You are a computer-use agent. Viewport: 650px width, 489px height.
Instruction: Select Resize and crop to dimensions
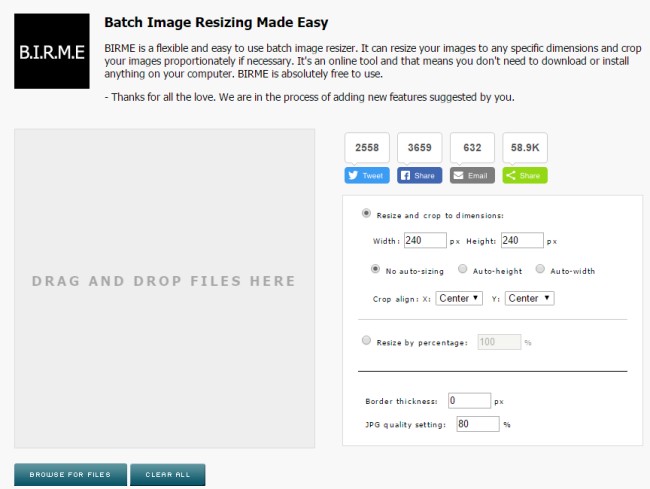(x=366, y=213)
